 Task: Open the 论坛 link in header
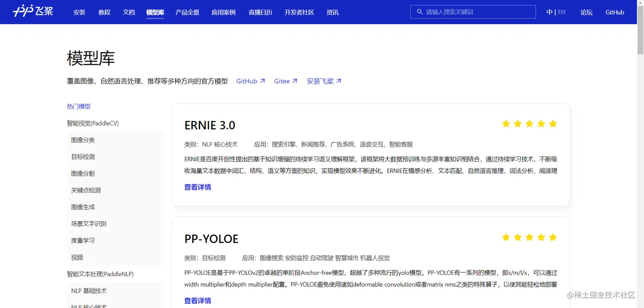pyautogui.click(x=586, y=12)
